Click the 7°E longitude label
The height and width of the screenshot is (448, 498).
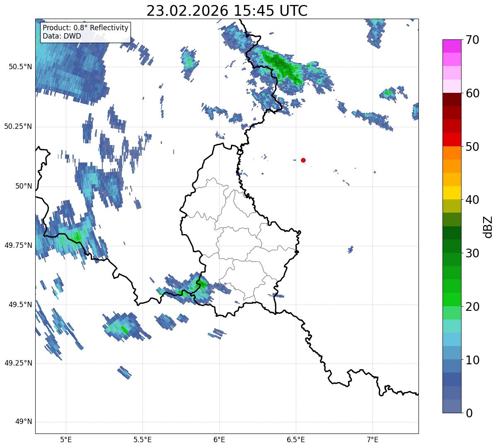372,440
